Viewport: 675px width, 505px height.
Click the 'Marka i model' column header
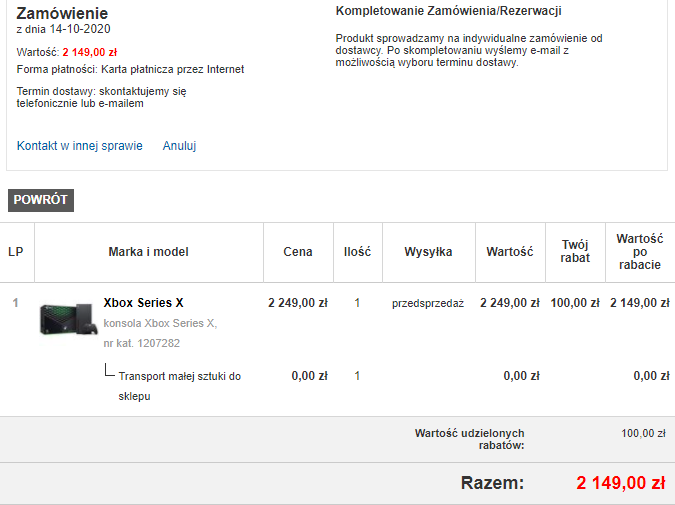[x=148, y=252]
